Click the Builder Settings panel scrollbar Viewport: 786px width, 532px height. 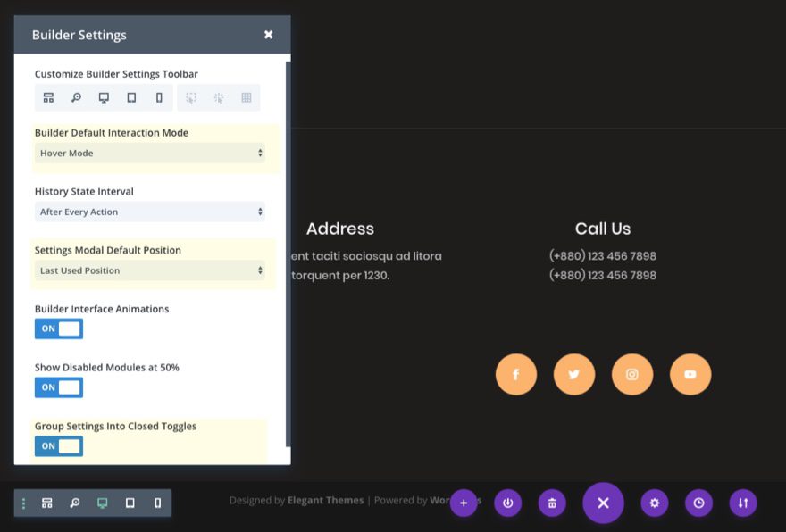[288, 254]
